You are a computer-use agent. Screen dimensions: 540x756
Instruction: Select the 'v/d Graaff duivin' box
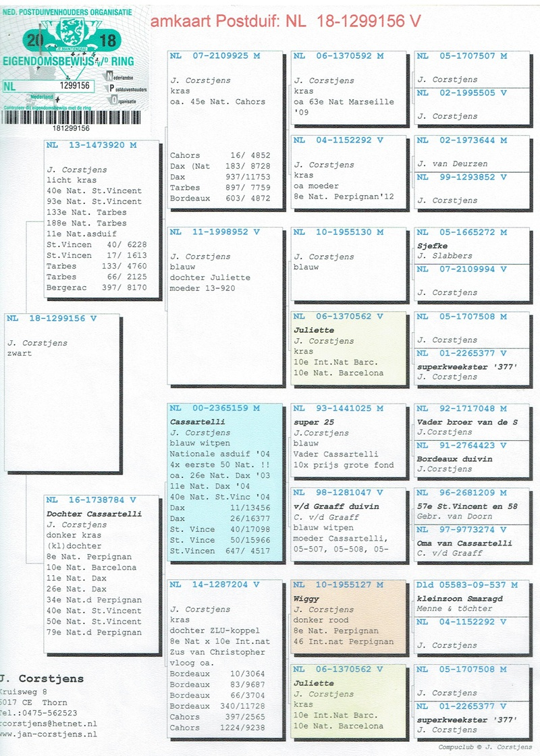[348, 524]
